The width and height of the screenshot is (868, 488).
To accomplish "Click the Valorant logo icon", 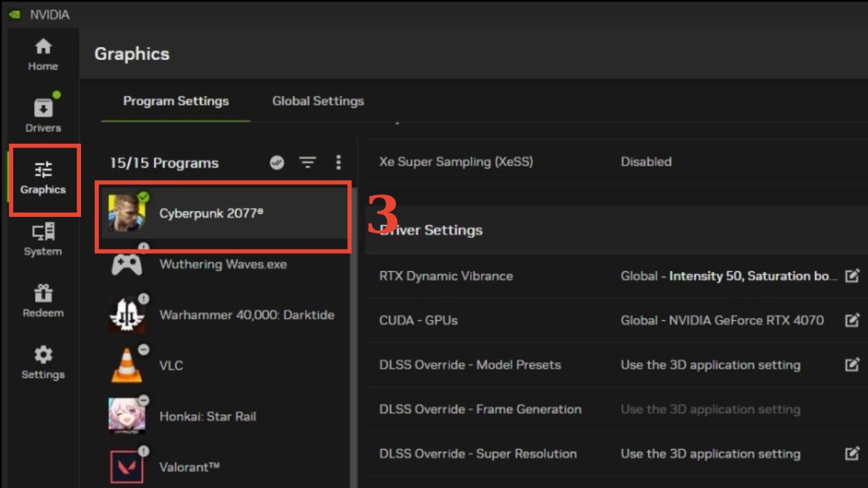I will [127, 466].
